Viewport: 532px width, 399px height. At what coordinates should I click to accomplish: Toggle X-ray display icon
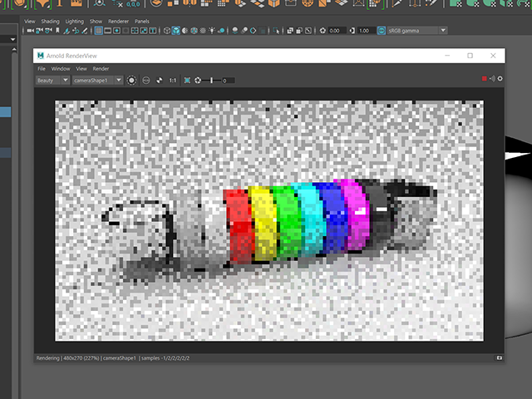point(290,31)
